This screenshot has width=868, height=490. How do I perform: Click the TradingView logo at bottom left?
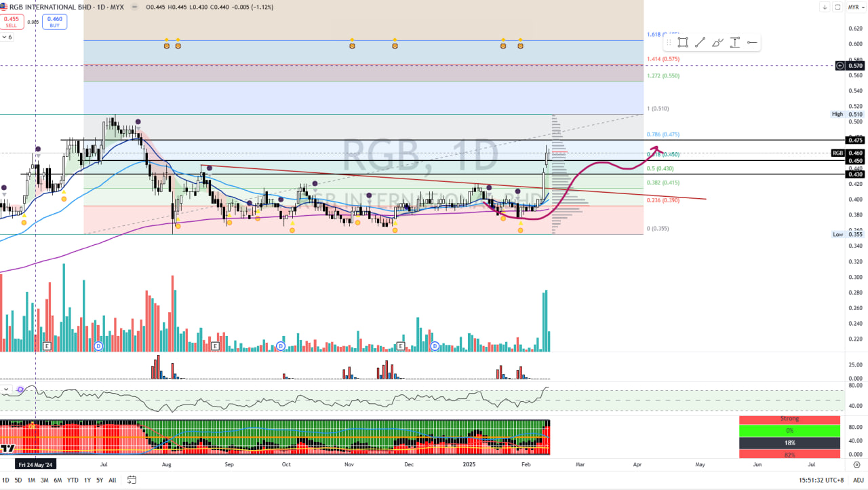(x=8, y=449)
